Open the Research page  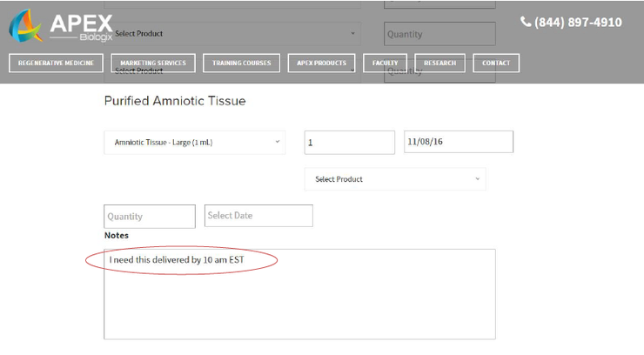(439, 64)
